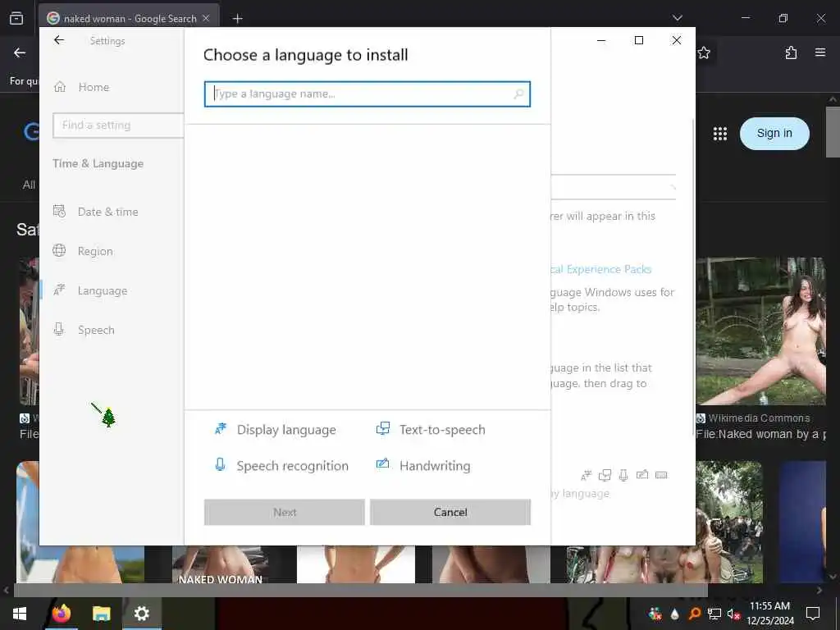This screenshot has height=630, width=840.
Task: Click the orange magnifier tray icon
Action: (694, 614)
